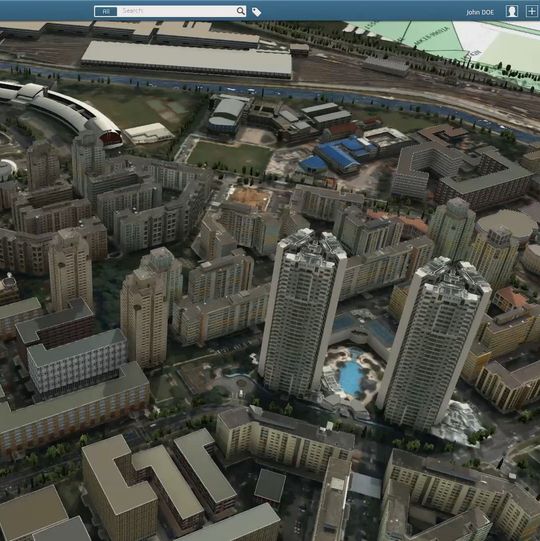Open the tag icon next to search
This screenshot has height=541, width=540.
256,12
